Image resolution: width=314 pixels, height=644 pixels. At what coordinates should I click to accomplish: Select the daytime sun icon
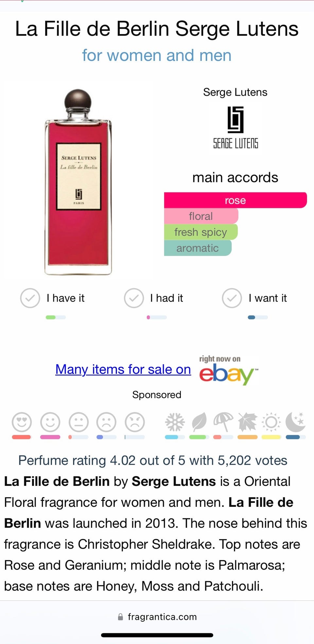tap(271, 422)
